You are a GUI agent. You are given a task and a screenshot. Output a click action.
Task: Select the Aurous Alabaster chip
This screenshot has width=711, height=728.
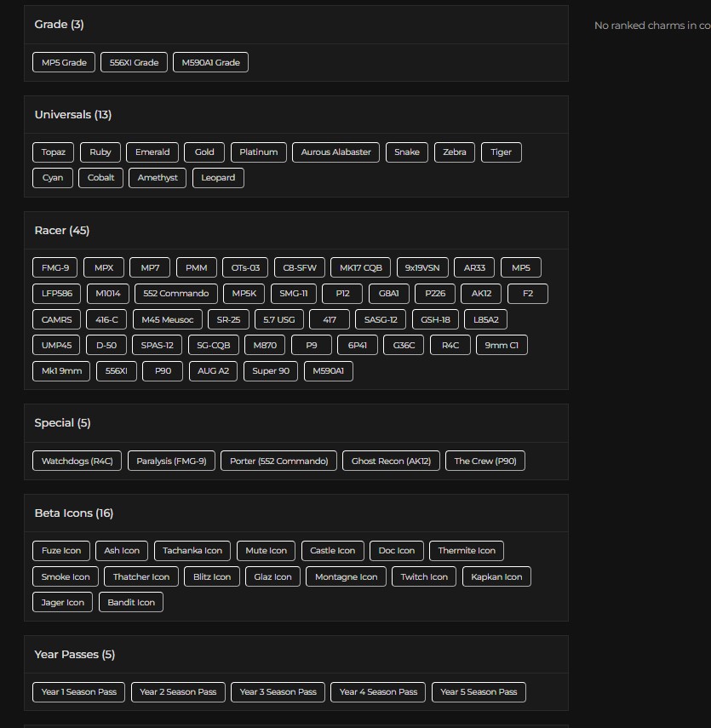[x=335, y=152]
